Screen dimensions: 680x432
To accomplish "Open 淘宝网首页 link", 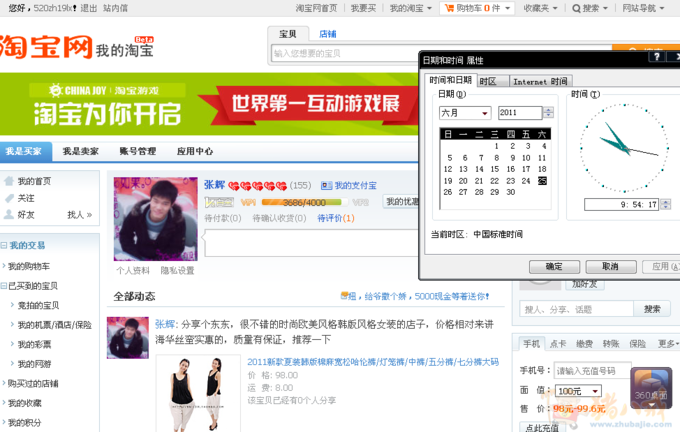I will (316, 8).
